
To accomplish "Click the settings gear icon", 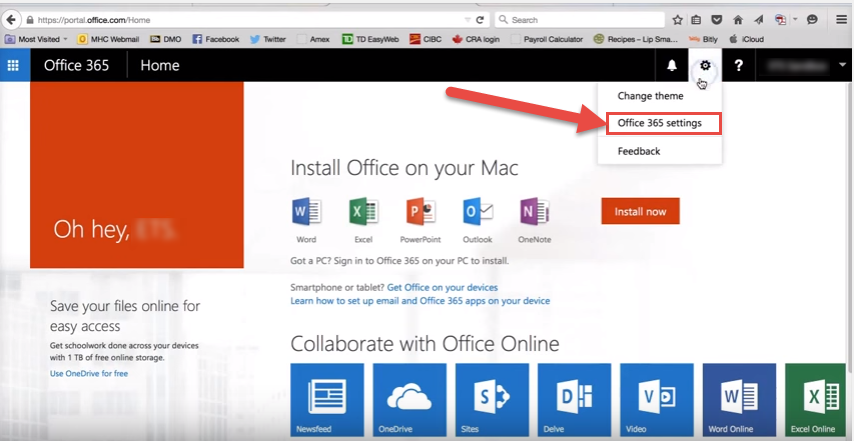I will 705,65.
